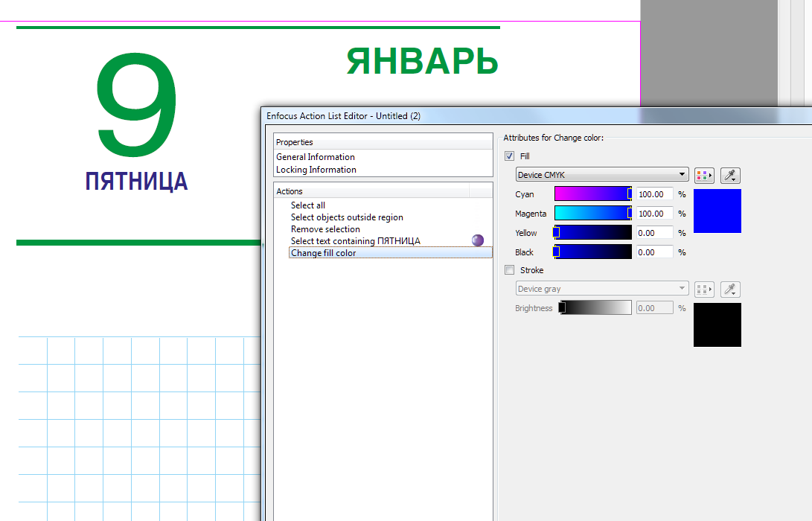Image resolution: width=812 pixels, height=521 pixels.
Task: Select the 'Change fill color' action
Action: (x=391, y=253)
